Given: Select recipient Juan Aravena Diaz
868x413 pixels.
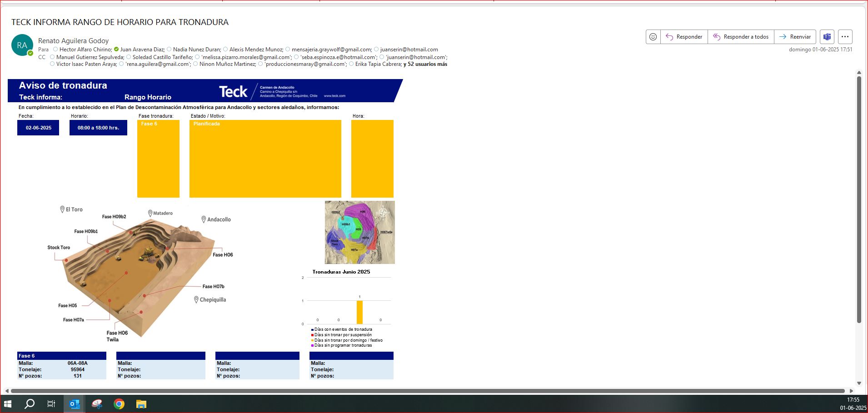Looking at the screenshot, I should click(142, 50).
